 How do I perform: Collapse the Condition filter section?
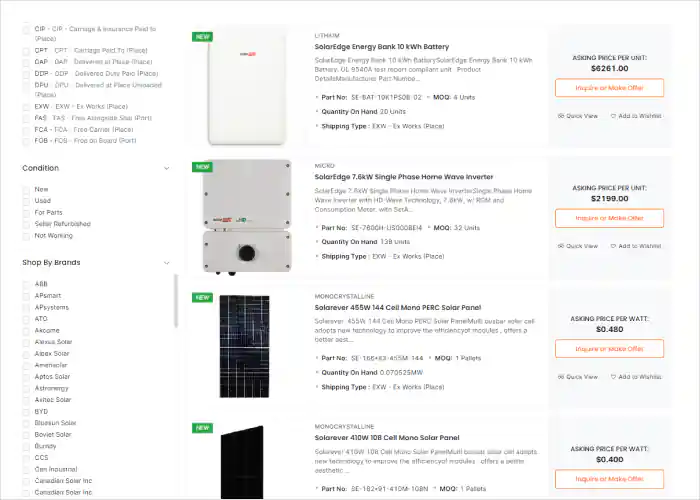167,168
